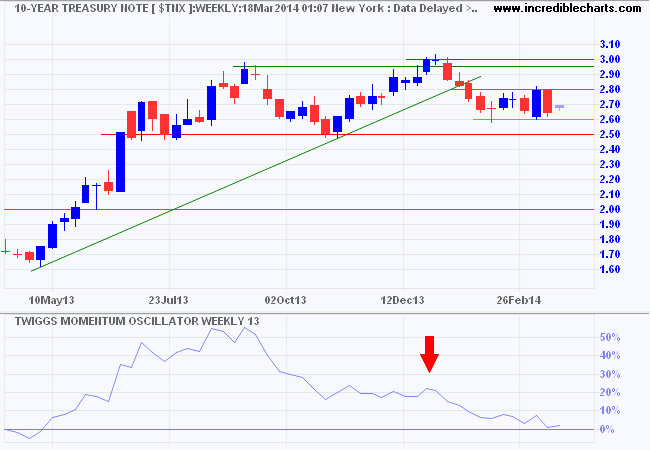
Task: Click the 3.00 price axis value
Action: 610,59
